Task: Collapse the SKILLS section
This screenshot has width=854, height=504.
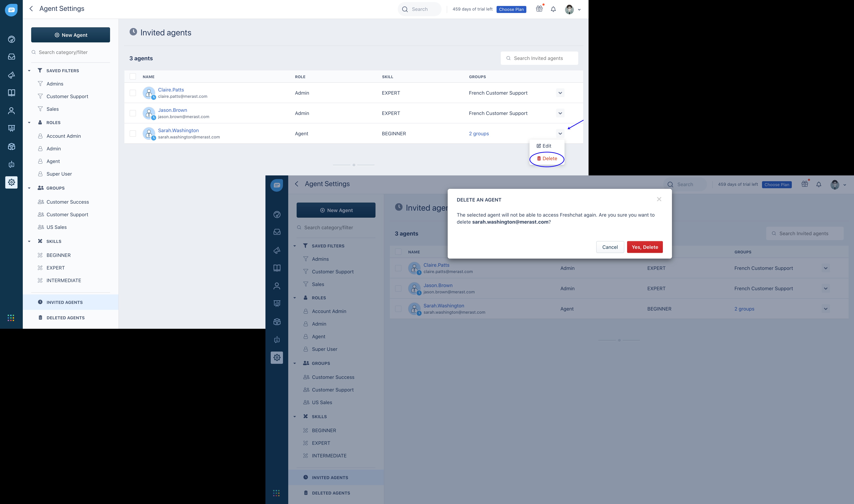Action: pos(29,241)
